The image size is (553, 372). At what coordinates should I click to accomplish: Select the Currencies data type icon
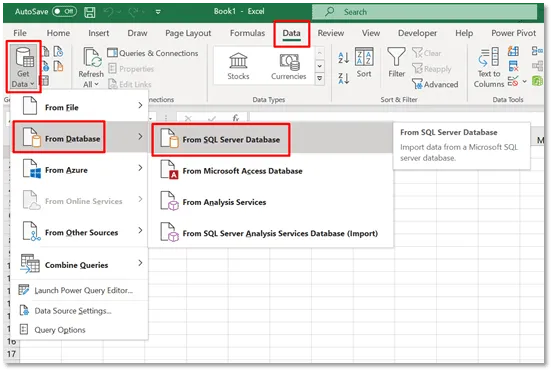pos(290,62)
